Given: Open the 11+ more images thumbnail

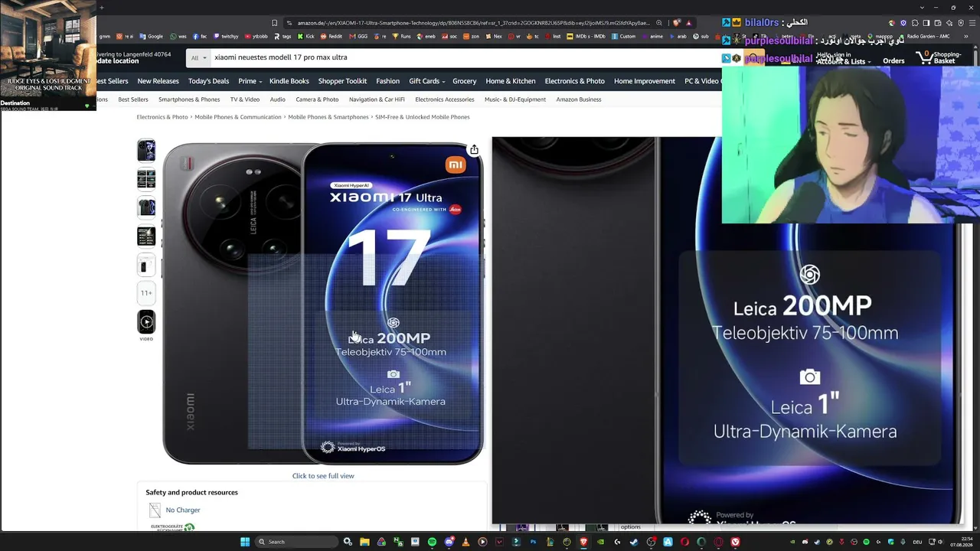Looking at the screenshot, I should [146, 293].
